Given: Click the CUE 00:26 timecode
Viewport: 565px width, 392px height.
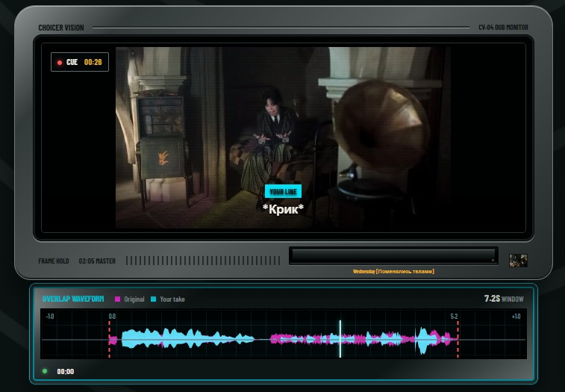Looking at the screenshot, I should pyautogui.click(x=93, y=62).
